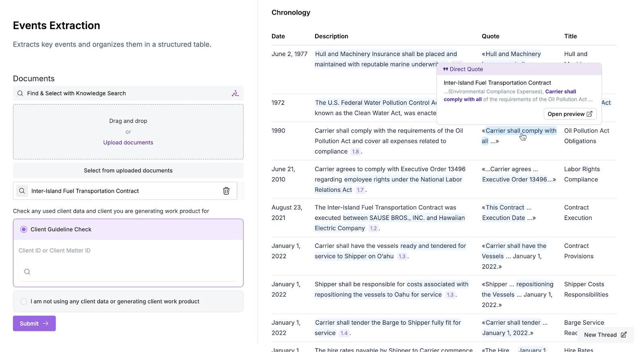
Task: Click date cell June 2, 1977
Action: click(x=289, y=54)
